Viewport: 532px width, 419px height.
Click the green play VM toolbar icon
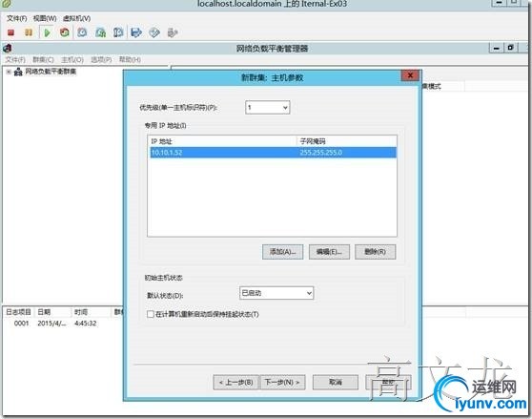point(47,32)
